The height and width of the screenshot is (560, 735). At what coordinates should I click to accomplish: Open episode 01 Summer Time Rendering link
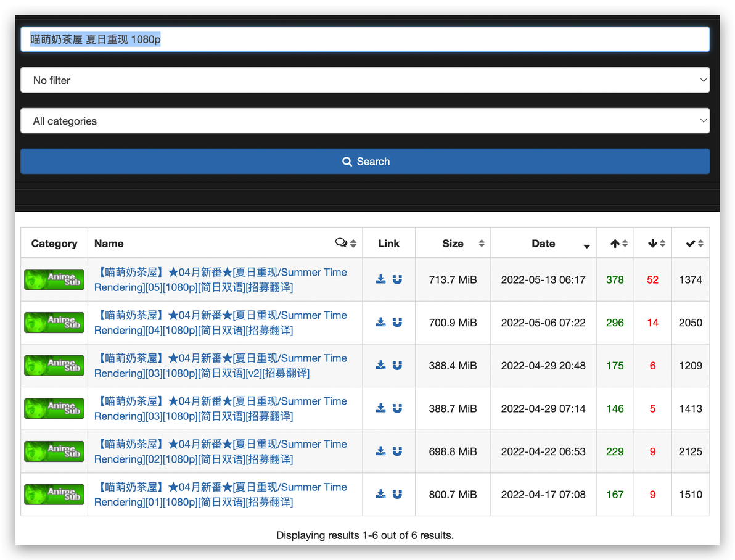coord(220,495)
